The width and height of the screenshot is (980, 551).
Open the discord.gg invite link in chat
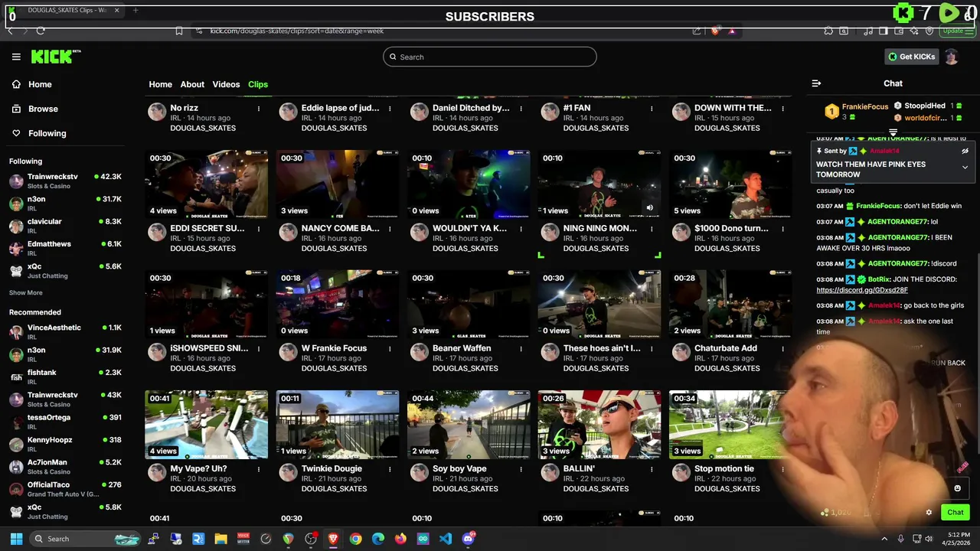862,290
